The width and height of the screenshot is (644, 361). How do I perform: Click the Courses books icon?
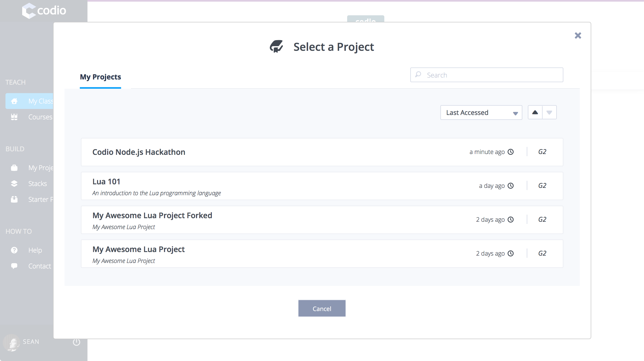[14, 117]
